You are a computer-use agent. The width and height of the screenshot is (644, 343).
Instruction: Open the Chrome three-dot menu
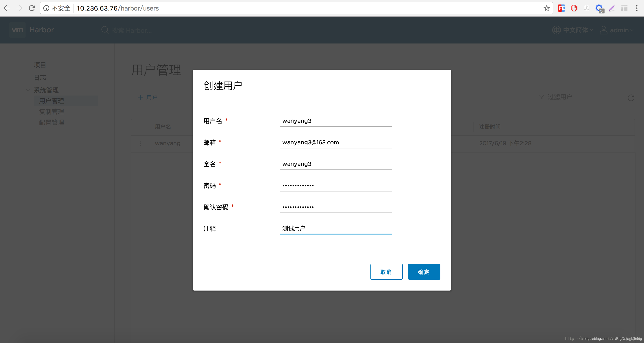[x=637, y=8]
